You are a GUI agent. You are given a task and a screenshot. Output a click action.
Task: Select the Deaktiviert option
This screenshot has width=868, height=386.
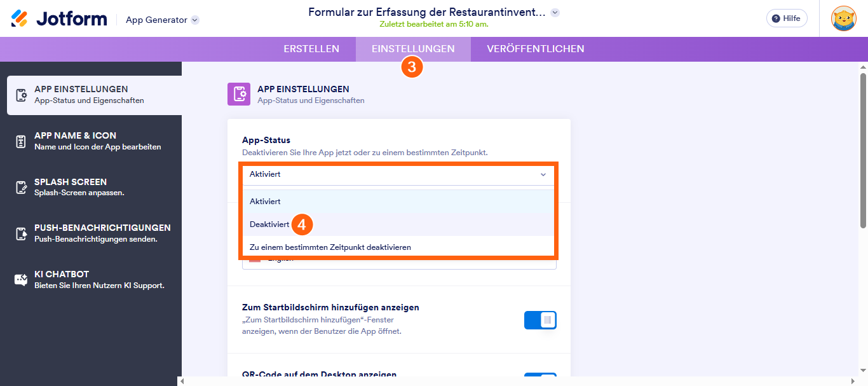click(x=398, y=224)
